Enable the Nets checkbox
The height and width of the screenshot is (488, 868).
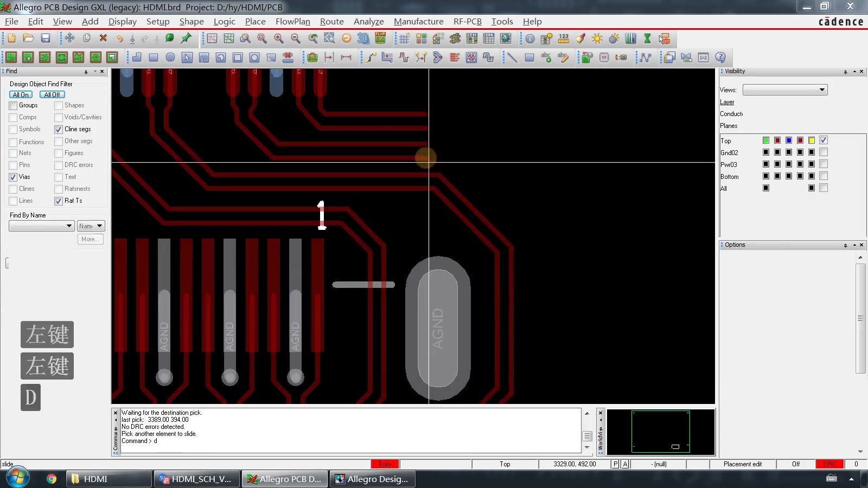13,153
